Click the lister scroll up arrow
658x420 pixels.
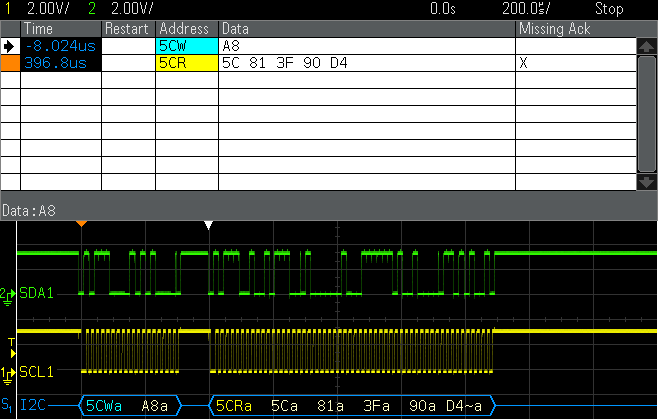(646, 46)
